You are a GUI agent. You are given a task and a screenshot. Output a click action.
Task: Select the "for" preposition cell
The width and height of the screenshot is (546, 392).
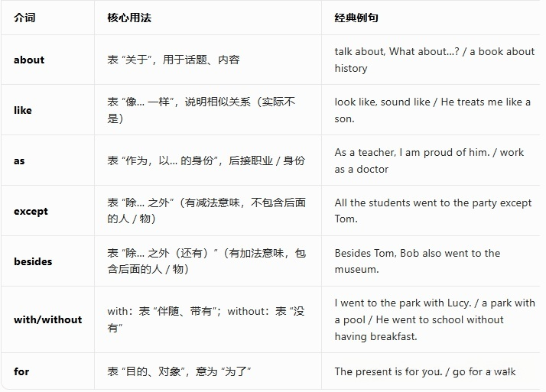(21, 371)
